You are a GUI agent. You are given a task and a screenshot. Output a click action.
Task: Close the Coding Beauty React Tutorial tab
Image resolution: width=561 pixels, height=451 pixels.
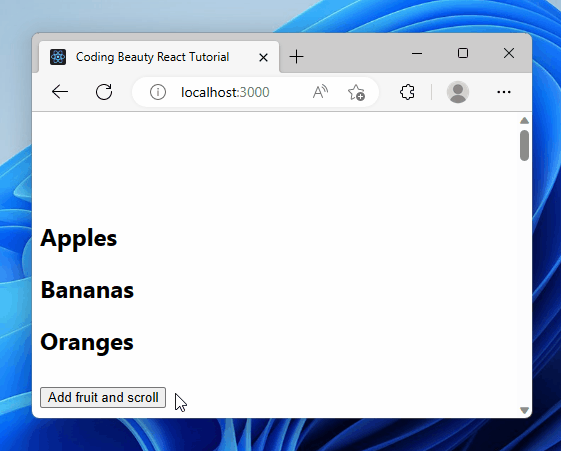click(263, 57)
